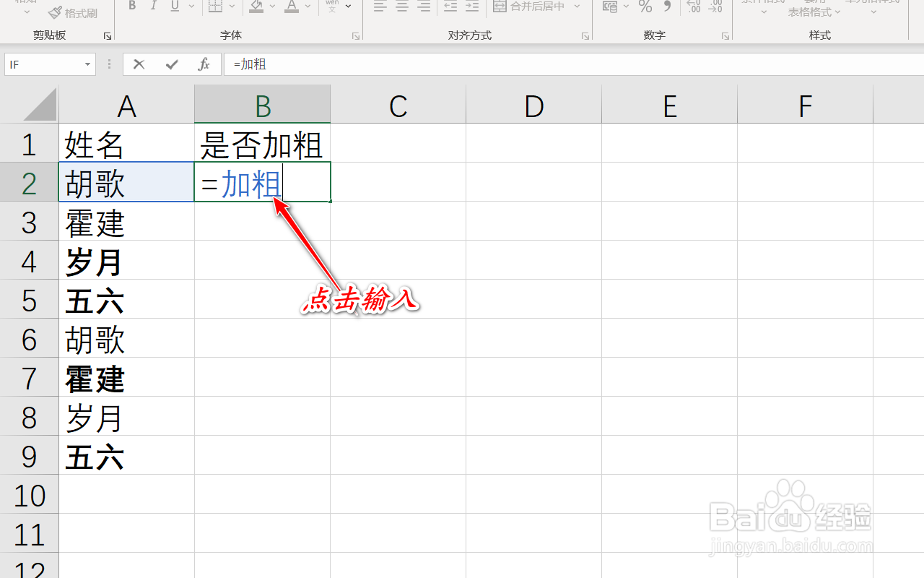The width and height of the screenshot is (924, 578).
Task: Click the Select All corner triangle
Action: coord(40,105)
